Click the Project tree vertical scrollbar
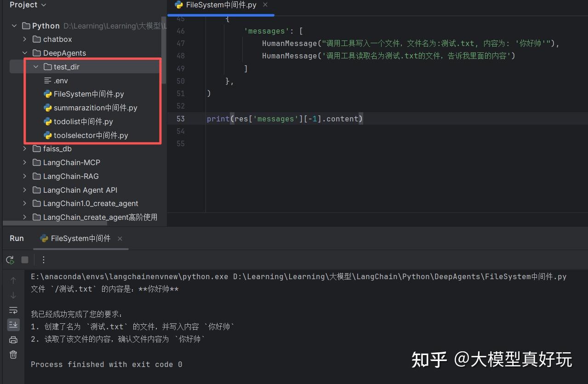The height and width of the screenshot is (384, 588). [164, 51]
